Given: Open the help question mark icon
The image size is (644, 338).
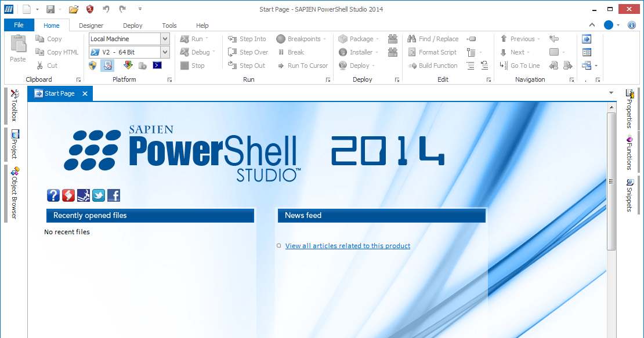Looking at the screenshot, I should click(x=53, y=195).
